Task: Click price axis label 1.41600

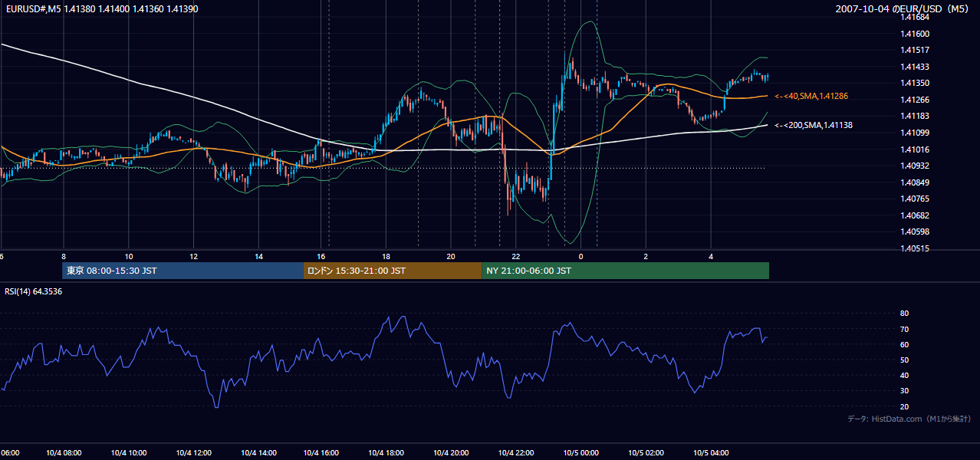Action: coord(916,34)
